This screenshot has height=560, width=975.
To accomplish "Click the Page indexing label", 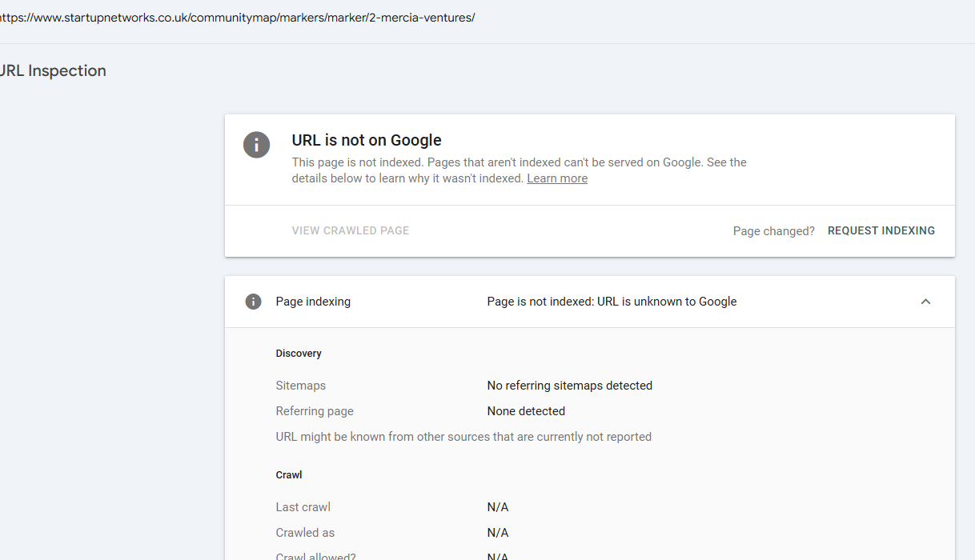I will 313,302.
